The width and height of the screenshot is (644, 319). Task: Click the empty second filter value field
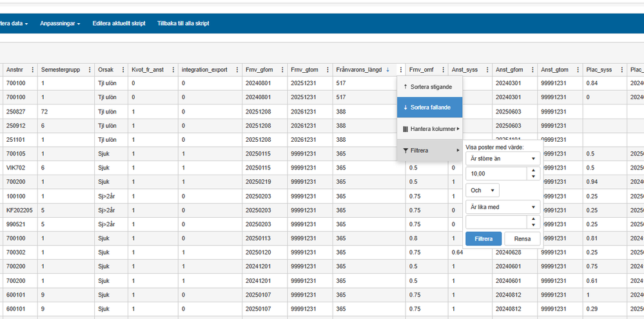pos(496,222)
